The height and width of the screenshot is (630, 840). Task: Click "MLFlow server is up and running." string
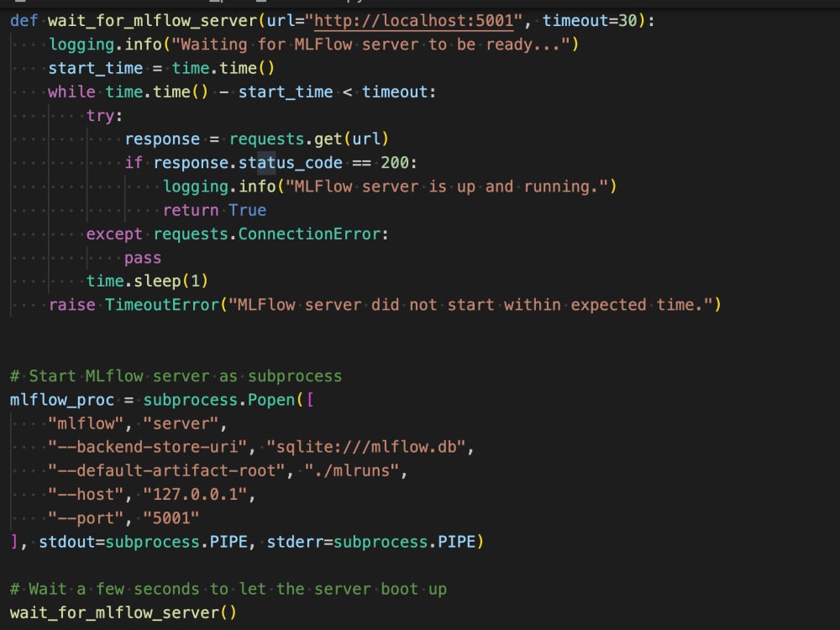[x=447, y=186]
